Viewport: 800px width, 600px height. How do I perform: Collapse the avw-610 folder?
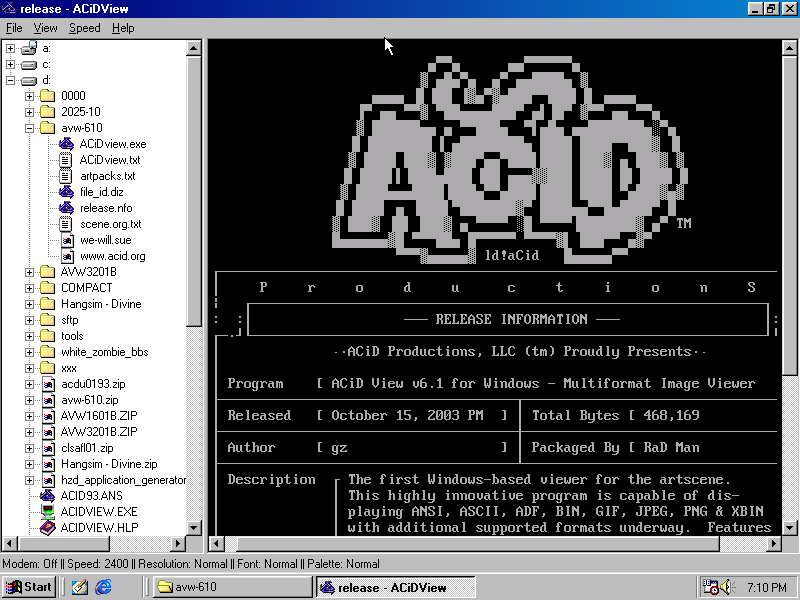(x=29, y=128)
